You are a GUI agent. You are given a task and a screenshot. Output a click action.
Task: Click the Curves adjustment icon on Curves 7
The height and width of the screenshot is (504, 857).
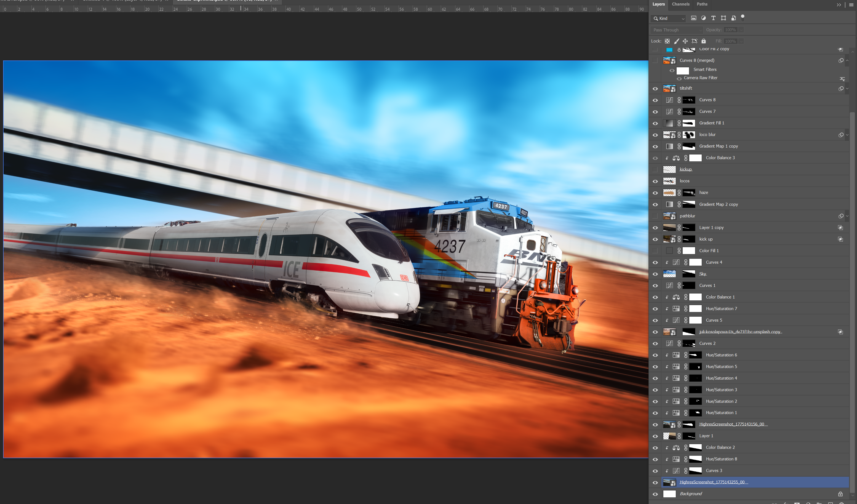(669, 111)
